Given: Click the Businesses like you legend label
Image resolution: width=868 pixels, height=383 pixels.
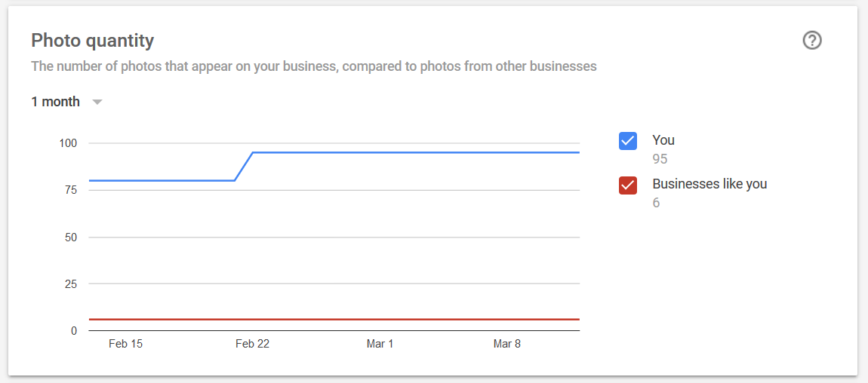Looking at the screenshot, I should [709, 184].
